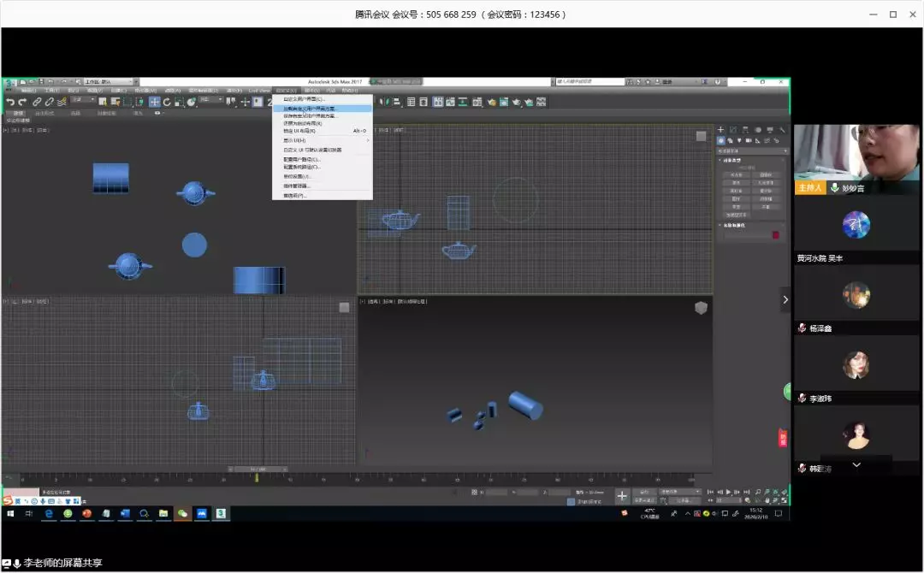Select the Rotate transform tool

[x=167, y=102]
